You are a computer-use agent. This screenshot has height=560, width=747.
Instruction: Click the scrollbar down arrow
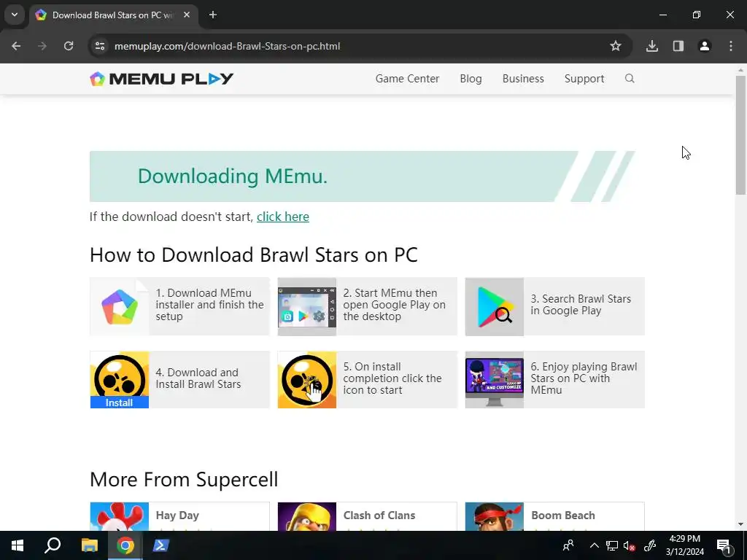(x=740, y=525)
